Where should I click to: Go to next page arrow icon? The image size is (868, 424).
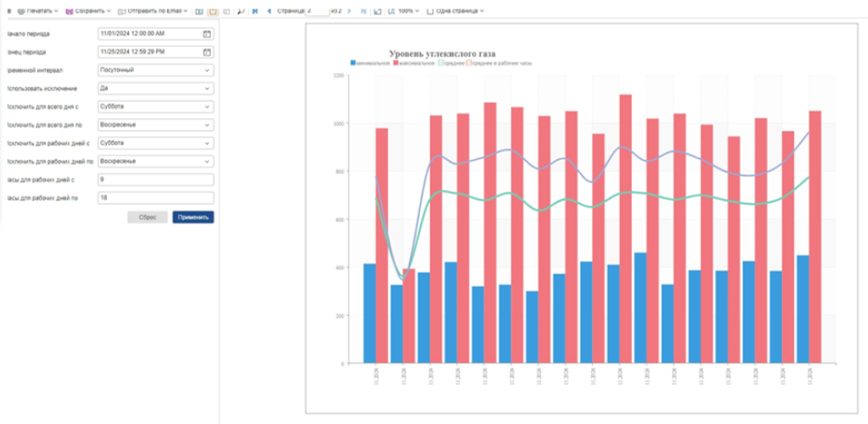pos(349,11)
